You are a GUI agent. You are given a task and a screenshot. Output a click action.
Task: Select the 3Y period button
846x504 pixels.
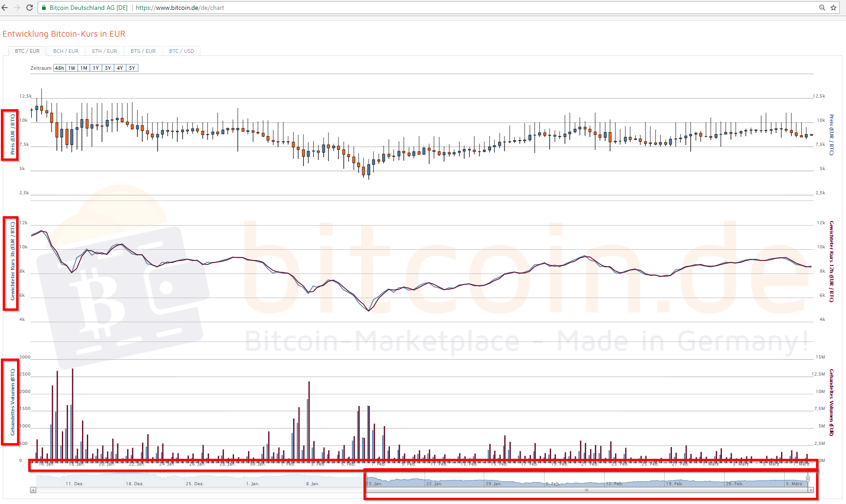coord(107,68)
